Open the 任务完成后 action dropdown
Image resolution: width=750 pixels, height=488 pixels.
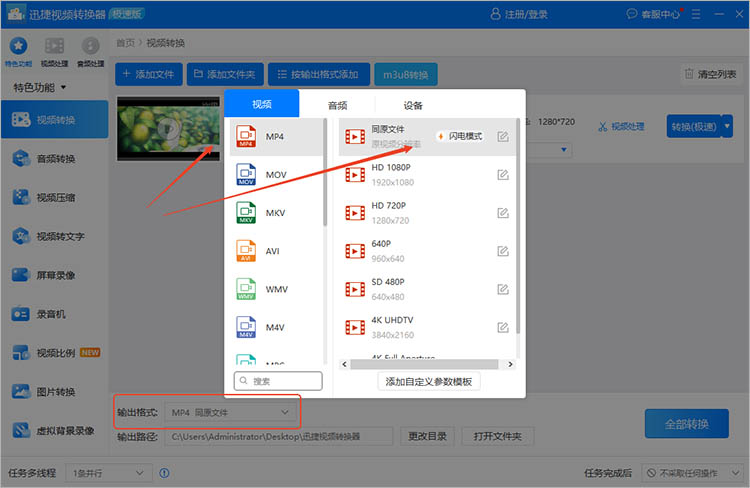tap(692, 473)
